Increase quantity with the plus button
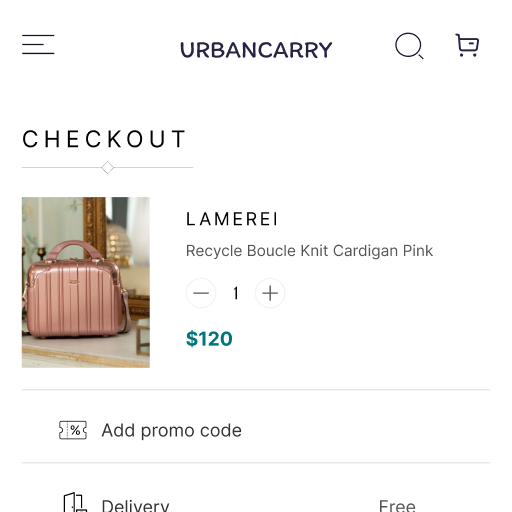The height and width of the screenshot is (512, 512). (270, 293)
